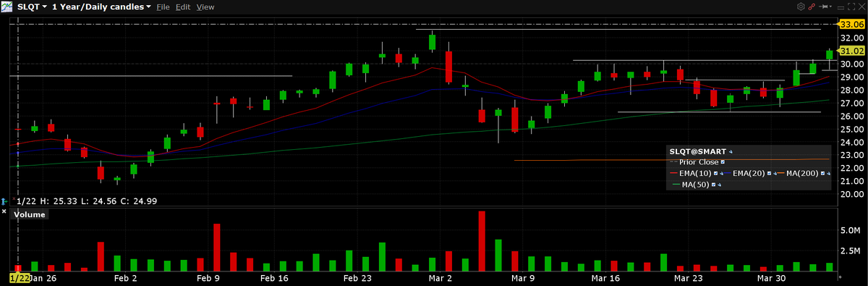
Task: Toggle the MA(200) visibility checkbox
Action: point(822,174)
